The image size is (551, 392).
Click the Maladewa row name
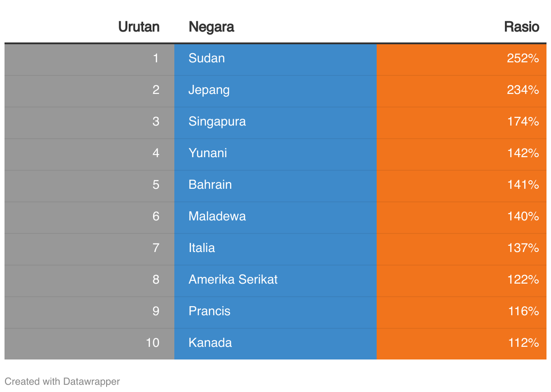217,216
